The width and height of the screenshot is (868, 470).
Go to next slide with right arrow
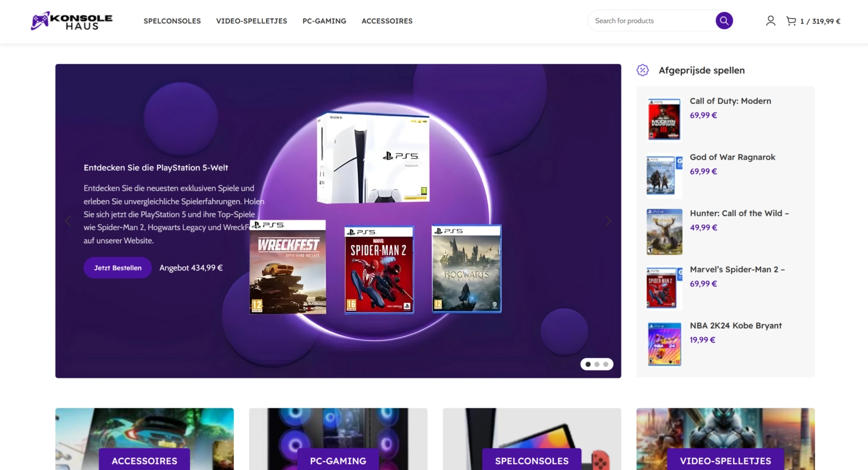tap(608, 221)
